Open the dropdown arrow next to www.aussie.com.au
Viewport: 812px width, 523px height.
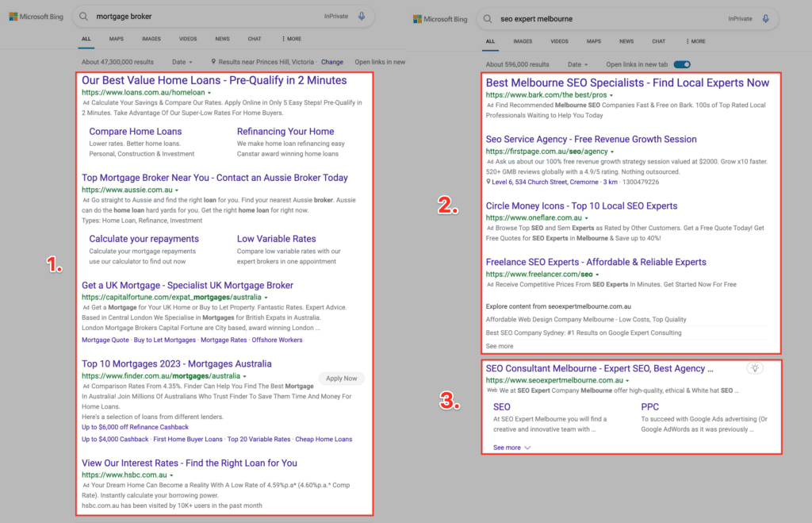pyautogui.click(x=177, y=190)
